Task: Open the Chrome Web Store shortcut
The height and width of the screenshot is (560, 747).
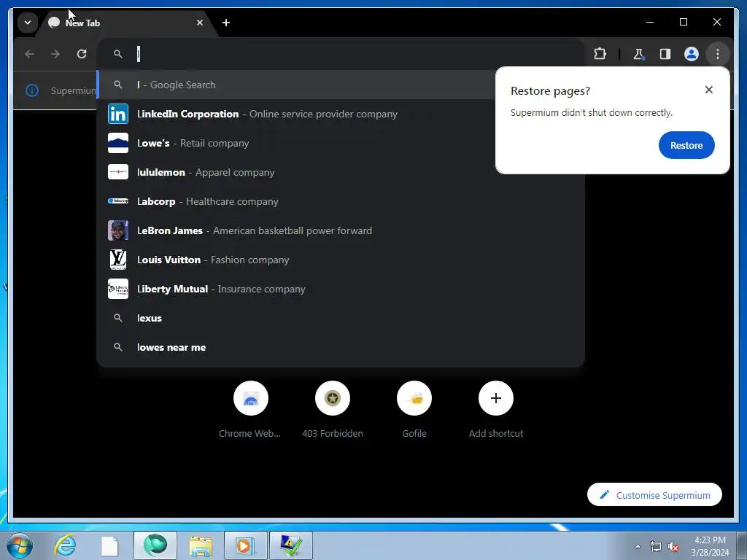Action: 250,410
